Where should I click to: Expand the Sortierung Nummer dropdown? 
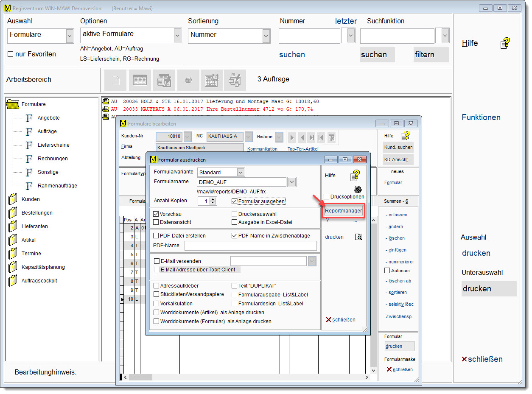pyautogui.click(x=266, y=36)
